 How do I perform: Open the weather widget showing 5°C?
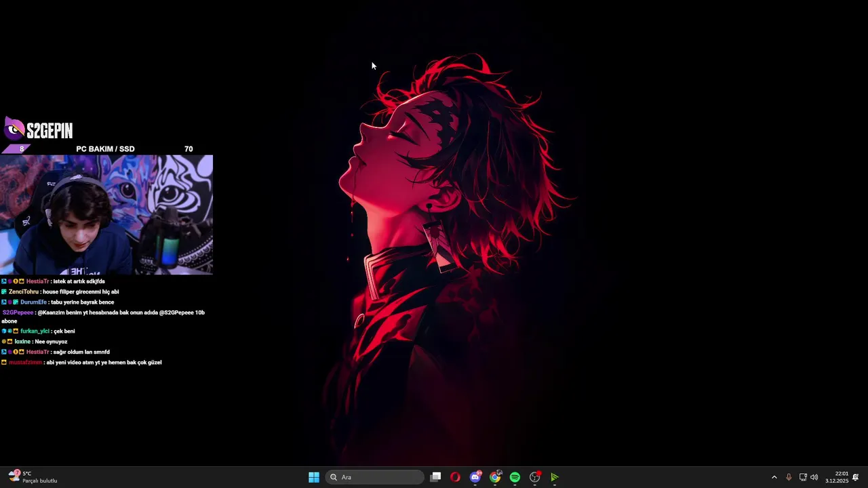click(x=33, y=477)
